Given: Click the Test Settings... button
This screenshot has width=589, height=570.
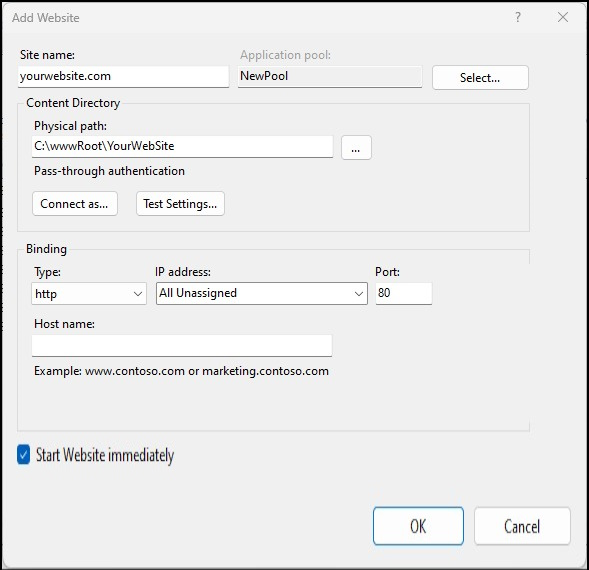Looking at the screenshot, I should (180, 204).
